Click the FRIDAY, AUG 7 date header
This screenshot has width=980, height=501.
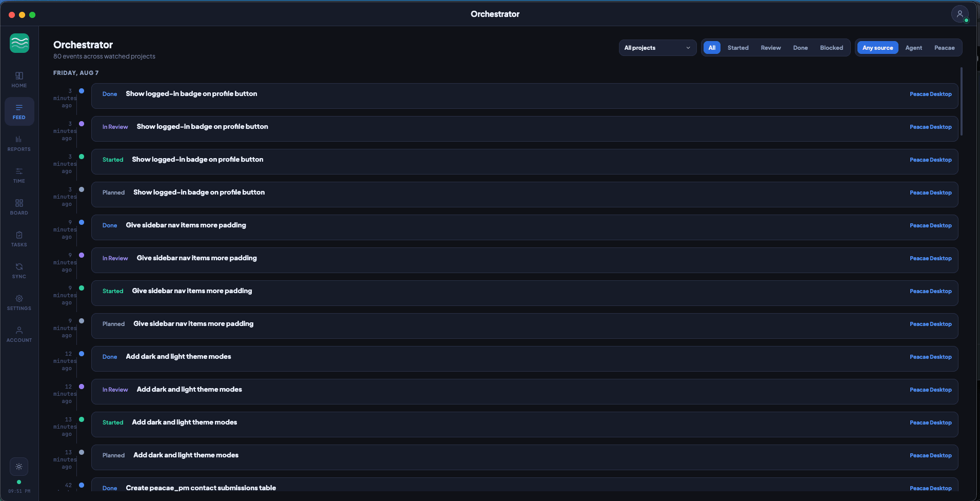[76, 73]
